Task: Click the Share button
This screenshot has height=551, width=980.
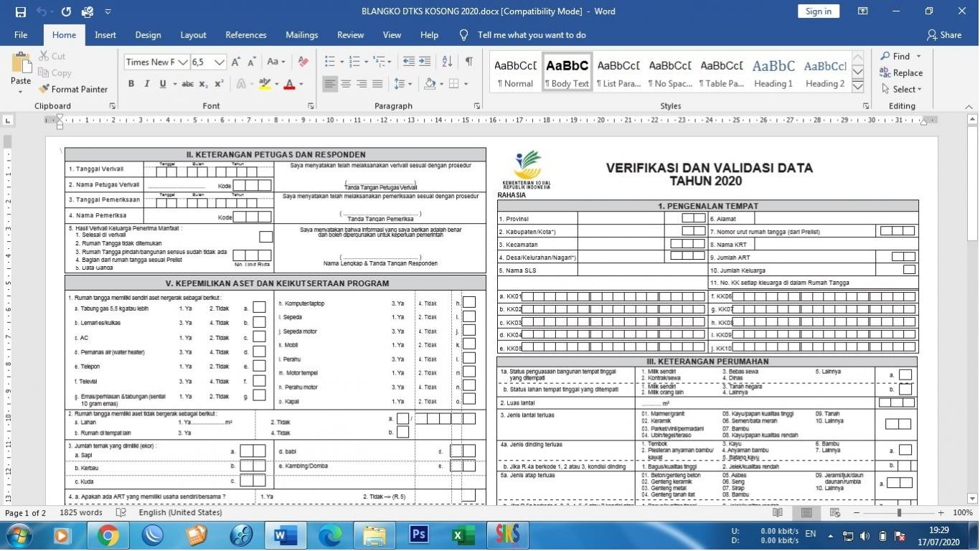Action: click(x=943, y=34)
